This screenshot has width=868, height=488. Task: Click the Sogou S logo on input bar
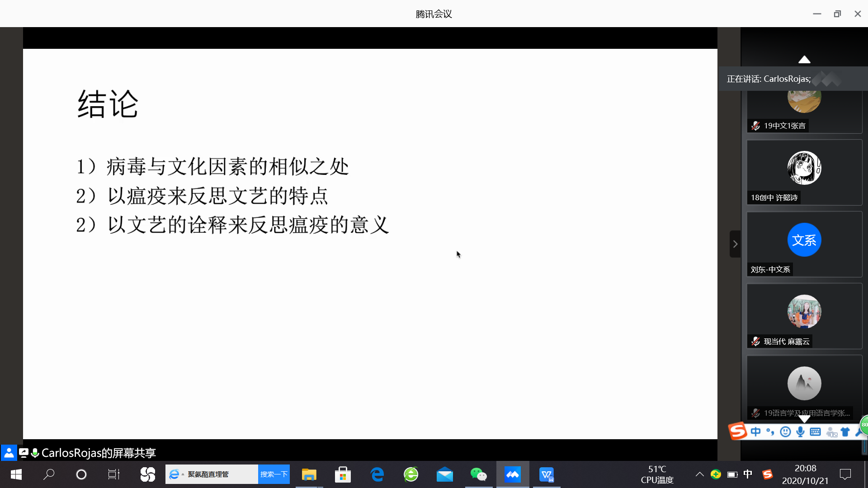click(738, 431)
